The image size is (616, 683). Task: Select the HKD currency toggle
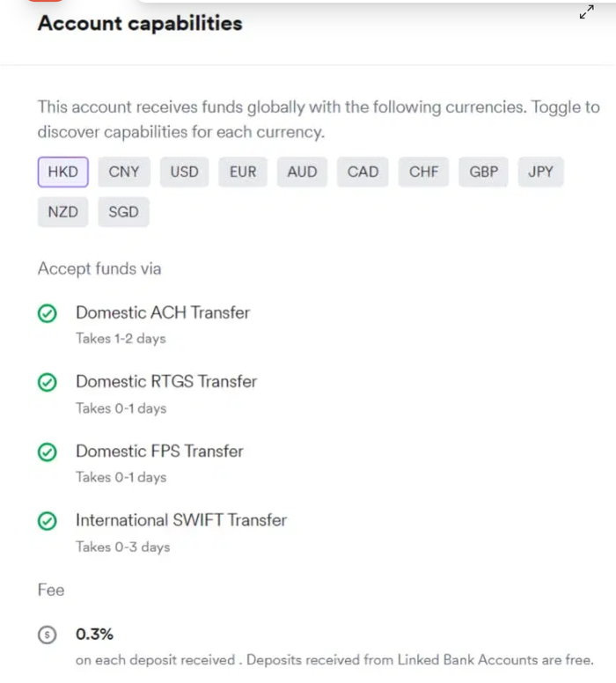coord(62,172)
